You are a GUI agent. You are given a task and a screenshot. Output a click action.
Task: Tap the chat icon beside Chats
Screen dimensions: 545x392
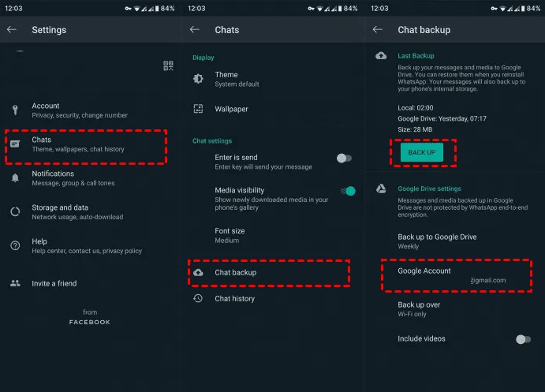pos(15,144)
